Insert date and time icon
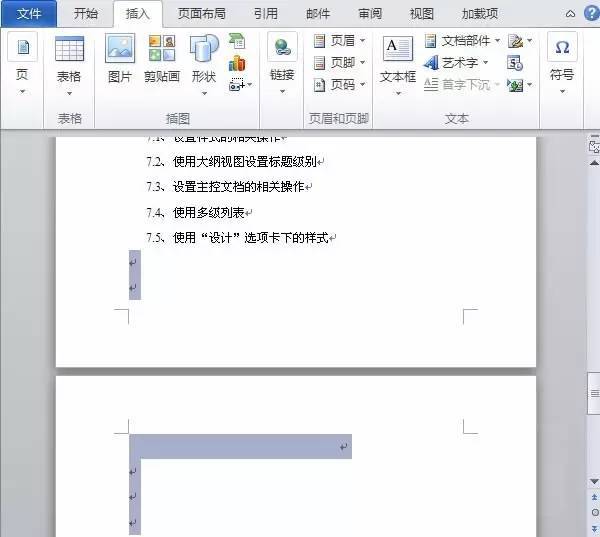This screenshot has height=537, width=600. click(x=515, y=63)
